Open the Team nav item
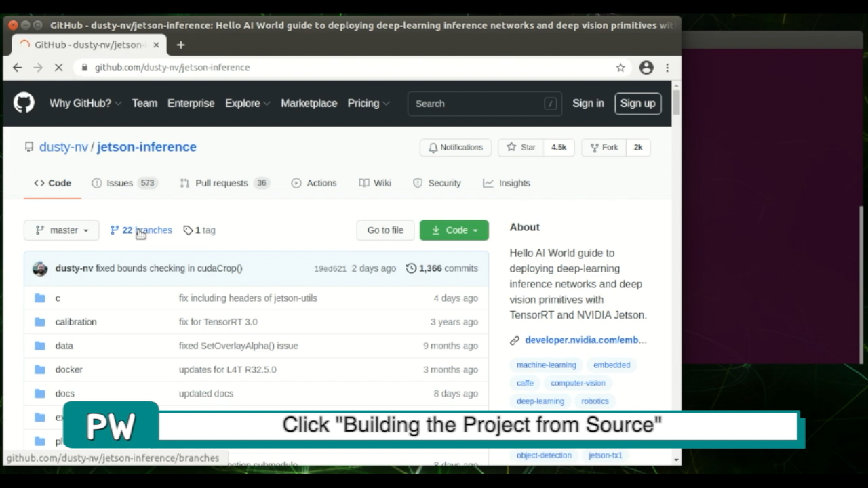The height and width of the screenshot is (488, 868). pos(144,103)
